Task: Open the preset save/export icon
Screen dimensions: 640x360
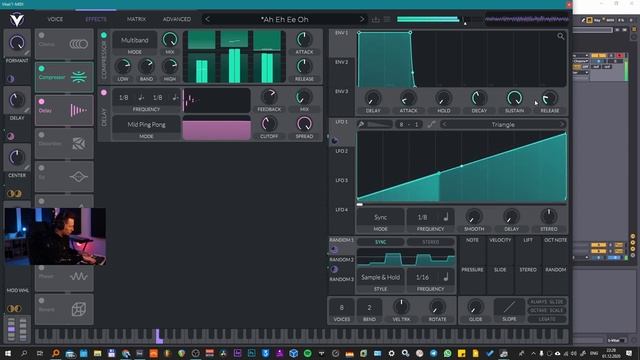Action: point(376,19)
